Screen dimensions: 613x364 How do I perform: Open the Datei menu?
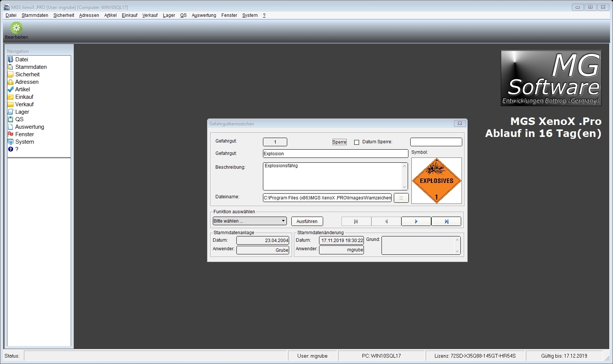click(11, 15)
